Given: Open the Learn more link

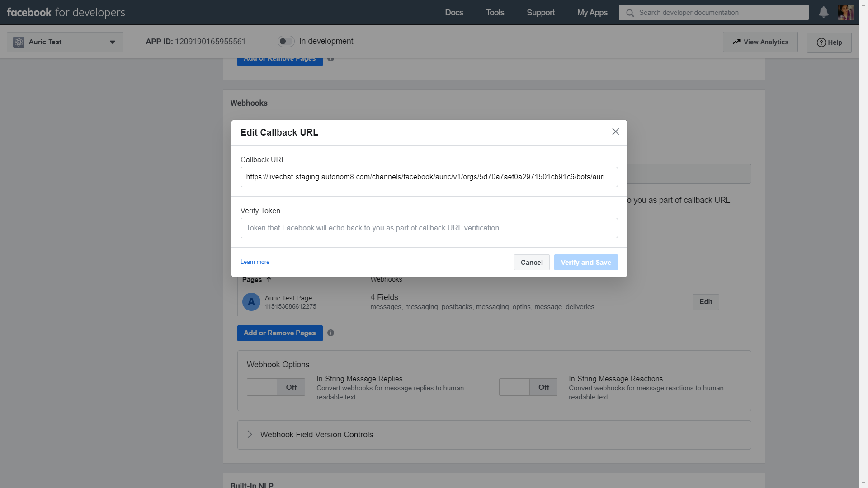Looking at the screenshot, I should (x=255, y=262).
